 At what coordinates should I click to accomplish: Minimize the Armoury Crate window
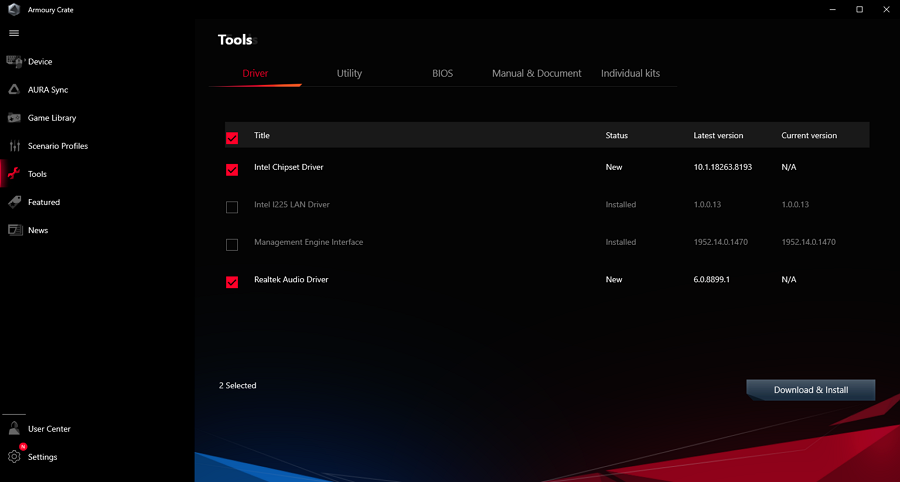(x=833, y=9)
